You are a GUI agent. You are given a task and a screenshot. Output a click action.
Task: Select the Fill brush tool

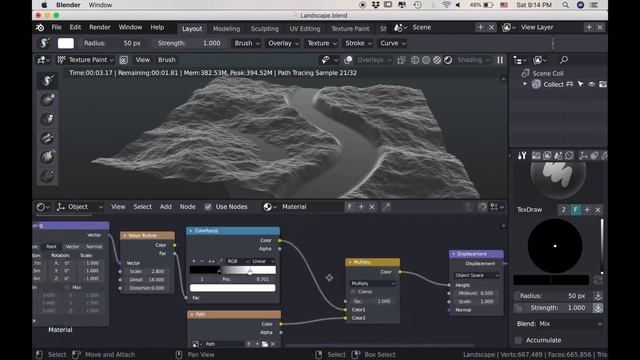[47, 157]
